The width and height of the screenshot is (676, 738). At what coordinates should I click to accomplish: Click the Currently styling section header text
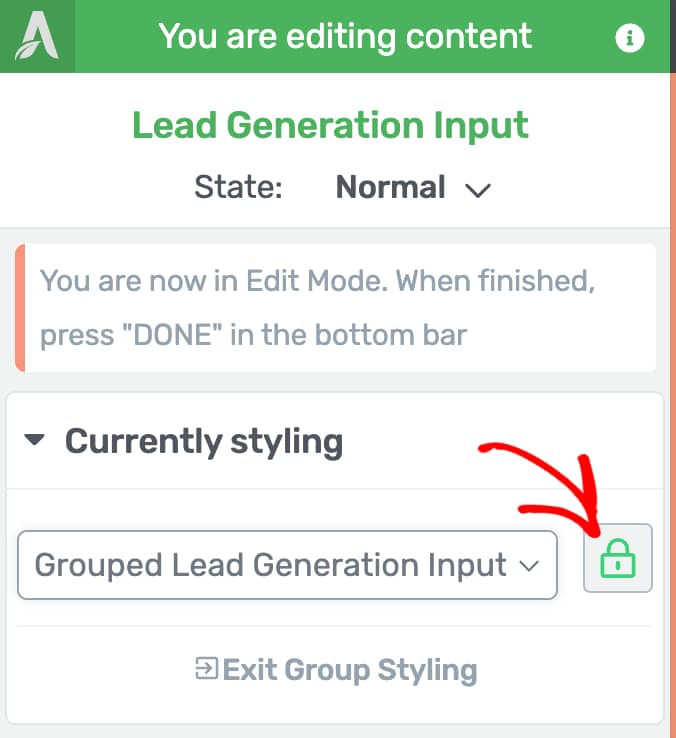tap(204, 441)
